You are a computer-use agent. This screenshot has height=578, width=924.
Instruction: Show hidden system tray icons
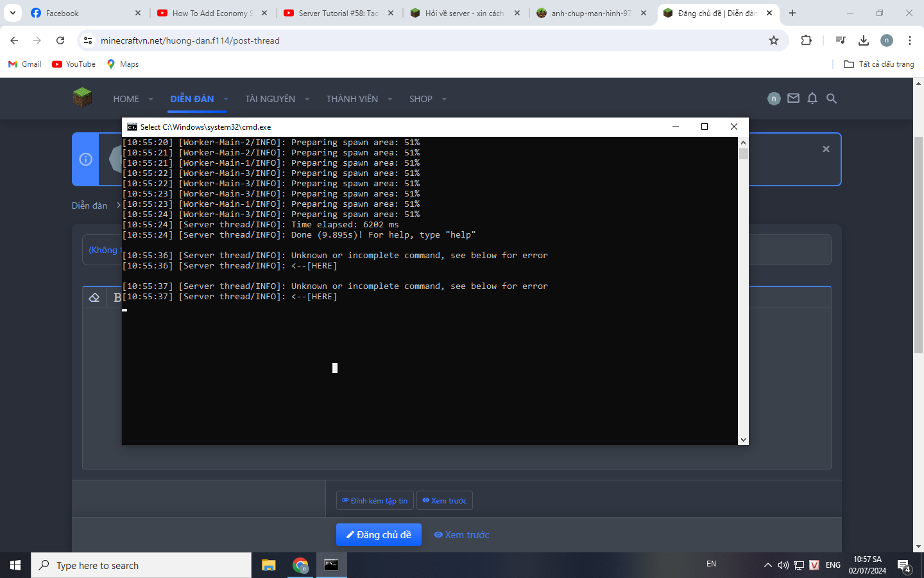pos(767,565)
